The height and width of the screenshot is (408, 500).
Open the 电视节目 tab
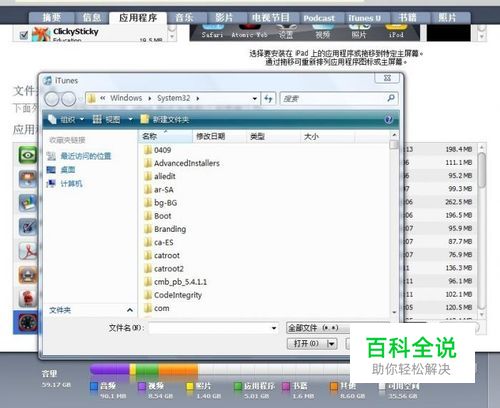pyautogui.click(x=271, y=18)
